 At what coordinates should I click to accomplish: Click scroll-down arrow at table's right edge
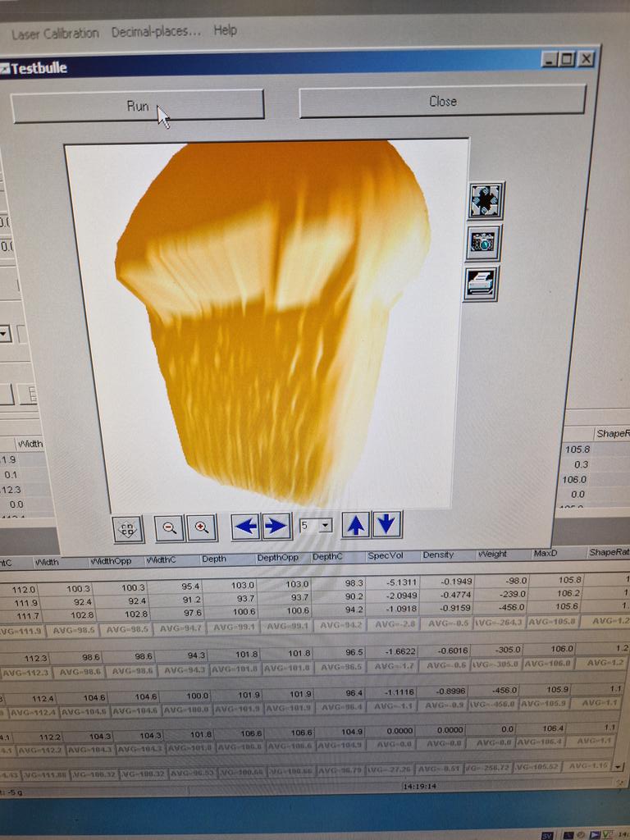(619, 767)
